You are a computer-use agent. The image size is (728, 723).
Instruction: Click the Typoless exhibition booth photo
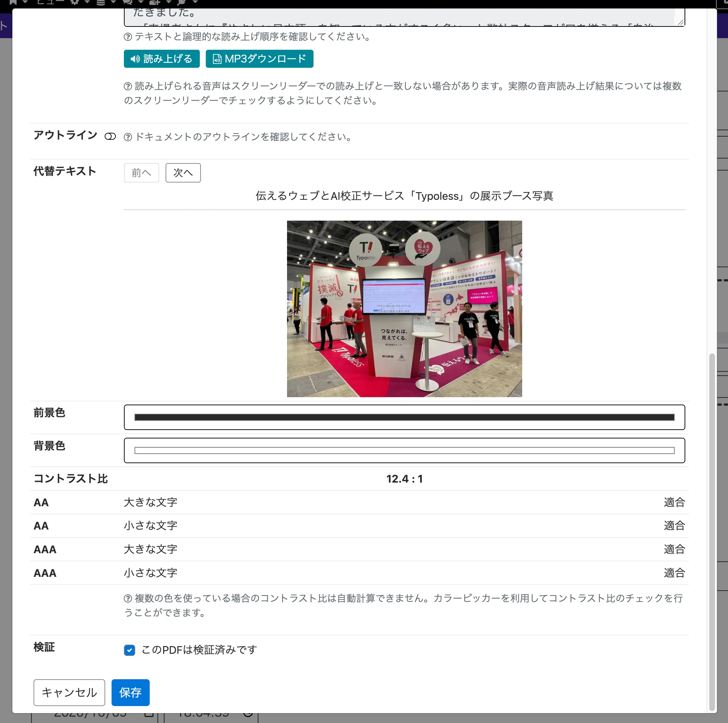point(404,309)
